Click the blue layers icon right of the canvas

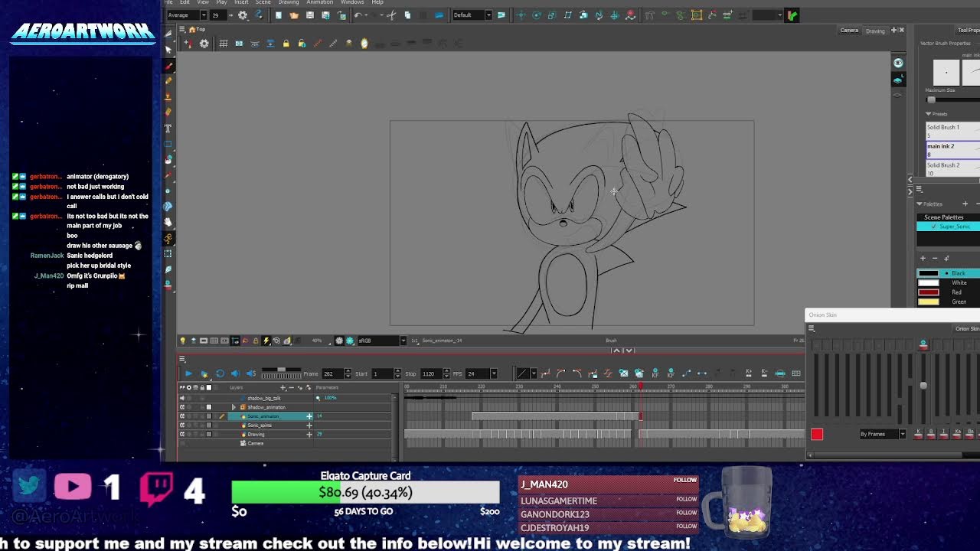898,80
